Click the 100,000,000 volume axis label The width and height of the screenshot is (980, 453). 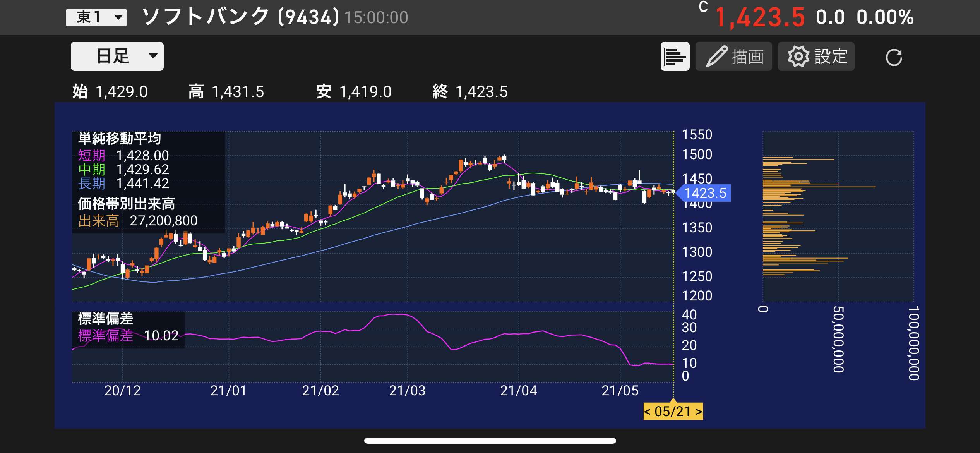pos(914,343)
